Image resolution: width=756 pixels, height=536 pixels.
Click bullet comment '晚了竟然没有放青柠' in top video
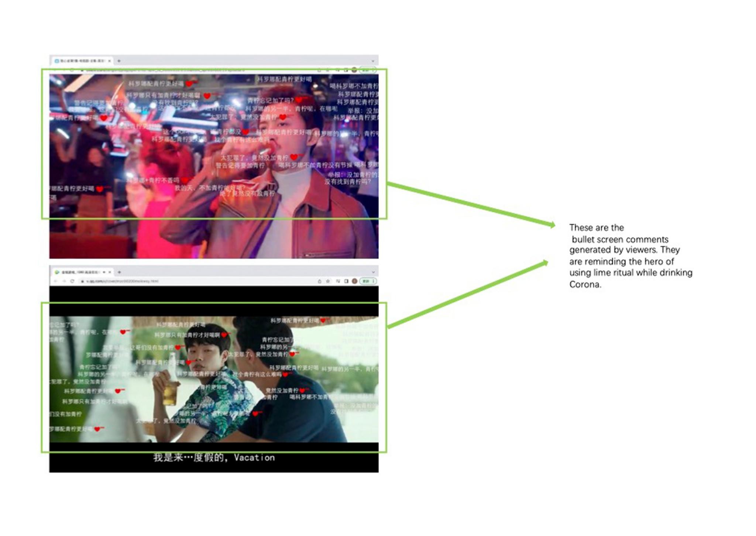point(247,193)
